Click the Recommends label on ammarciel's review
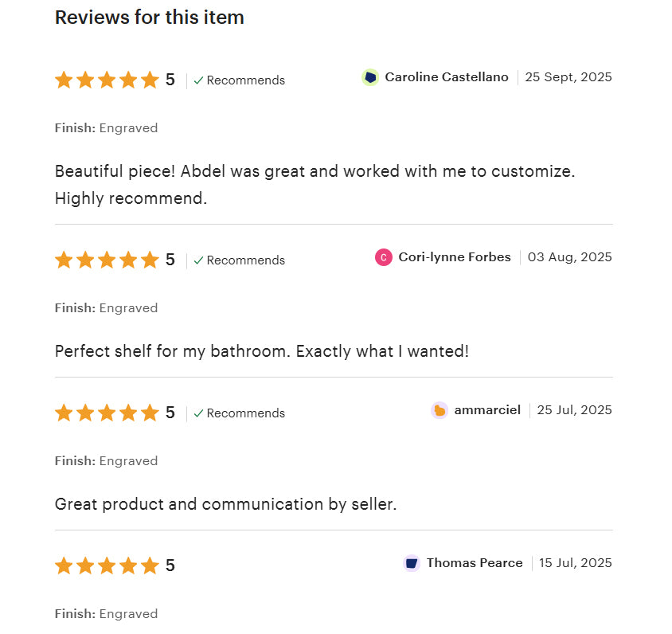This screenshot has width=672, height=634. pyautogui.click(x=245, y=413)
